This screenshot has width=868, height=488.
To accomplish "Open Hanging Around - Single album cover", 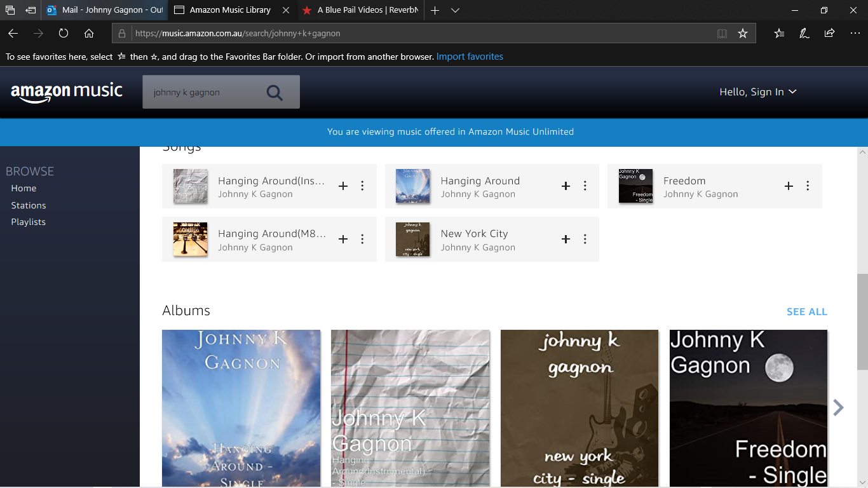I will 241,409.
